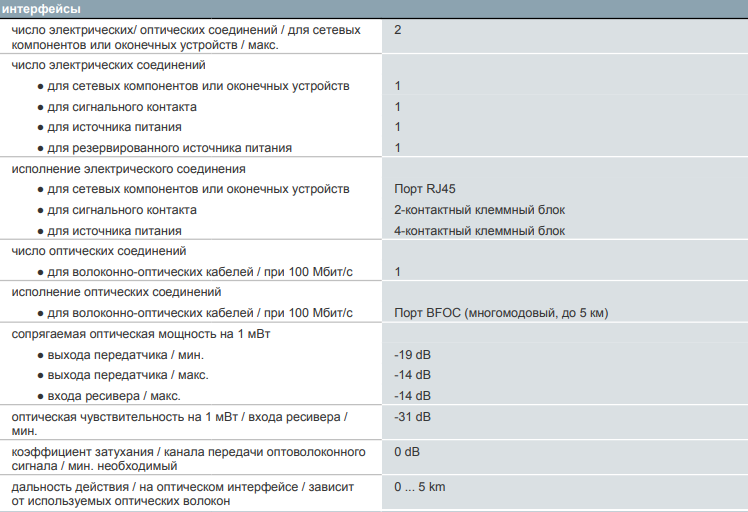Select the "исполнение оптических соединений" label
The height and width of the screenshot is (512, 748).
pos(116,292)
